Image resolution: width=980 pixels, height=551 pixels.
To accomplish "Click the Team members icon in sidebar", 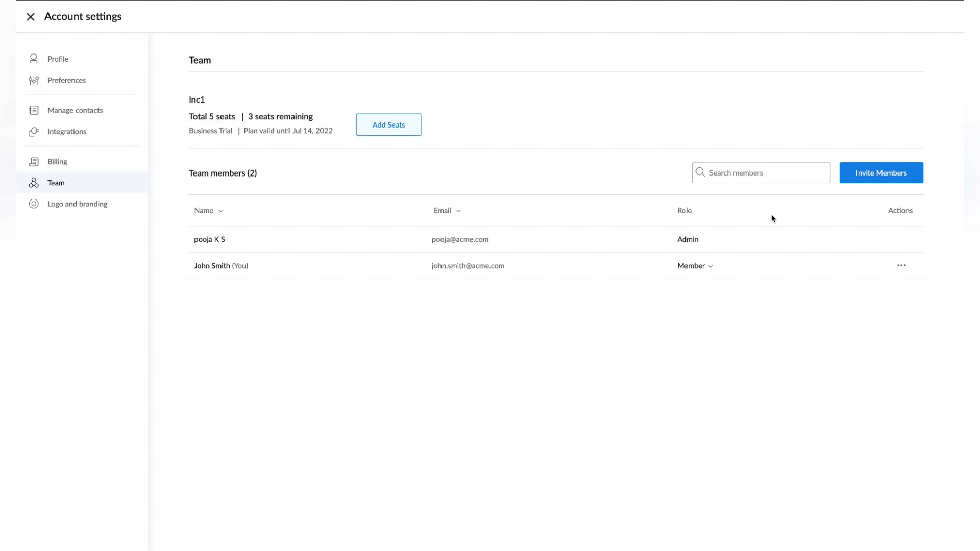I will pyautogui.click(x=34, y=183).
